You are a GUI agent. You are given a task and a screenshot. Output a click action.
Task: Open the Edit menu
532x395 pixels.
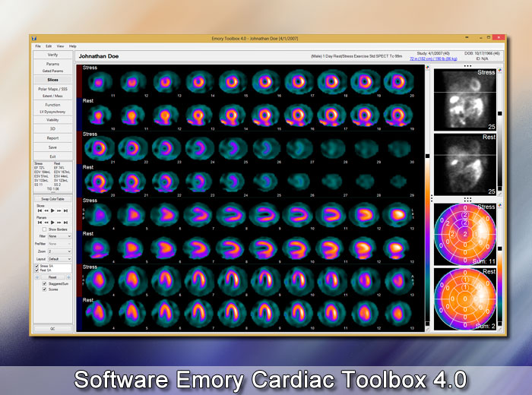tap(48, 46)
